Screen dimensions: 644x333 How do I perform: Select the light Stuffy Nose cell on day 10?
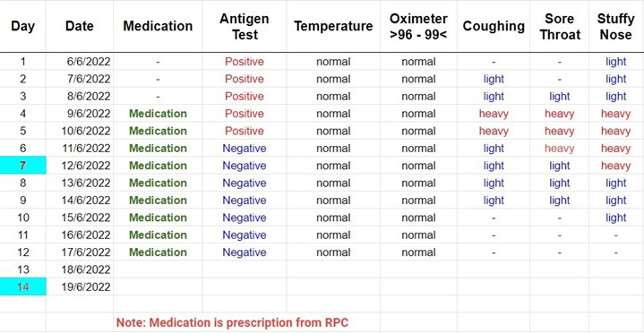[x=615, y=218]
